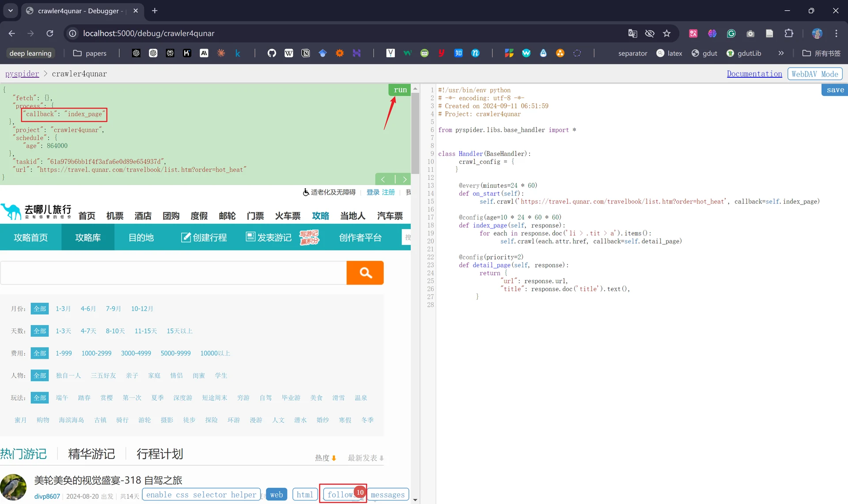The height and width of the screenshot is (504, 848).
Task: Switch to the messages tab
Action: tap(388, 495)
